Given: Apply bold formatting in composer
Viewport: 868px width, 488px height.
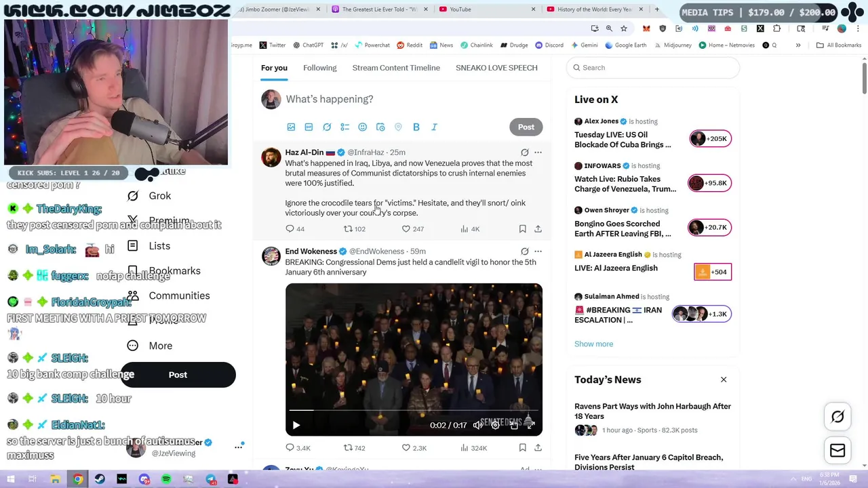Looking at the screenshot, I should tap(416, 127).
